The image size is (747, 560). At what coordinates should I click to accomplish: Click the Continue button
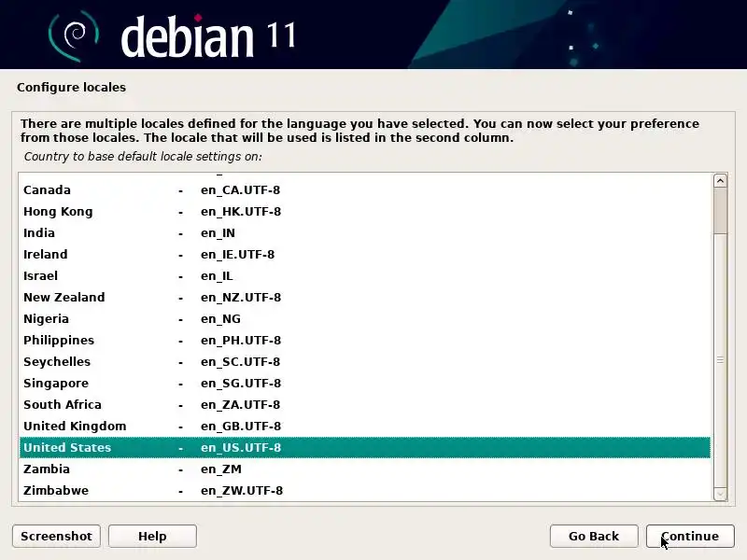pos(690,536)
